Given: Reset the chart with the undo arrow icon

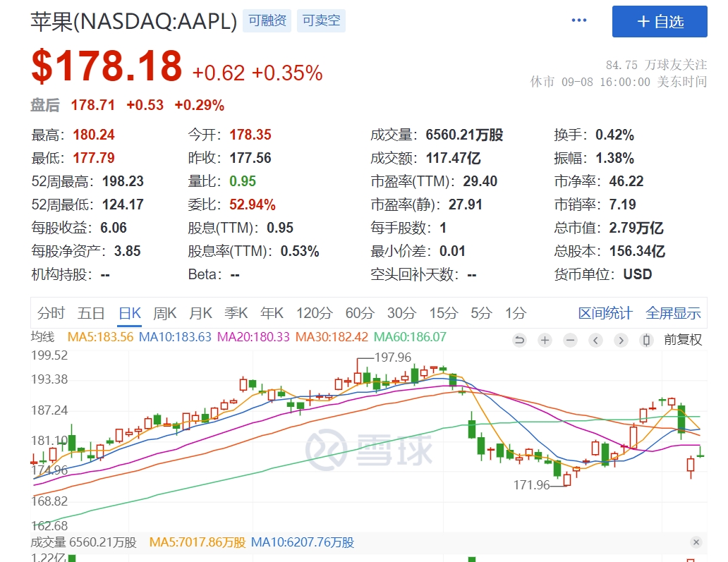Looking at the screenshot, I should [x=519, y=340].
